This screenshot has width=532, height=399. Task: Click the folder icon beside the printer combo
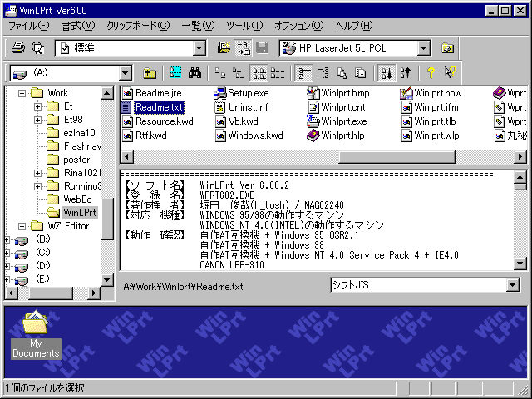(x=447, y=48)
